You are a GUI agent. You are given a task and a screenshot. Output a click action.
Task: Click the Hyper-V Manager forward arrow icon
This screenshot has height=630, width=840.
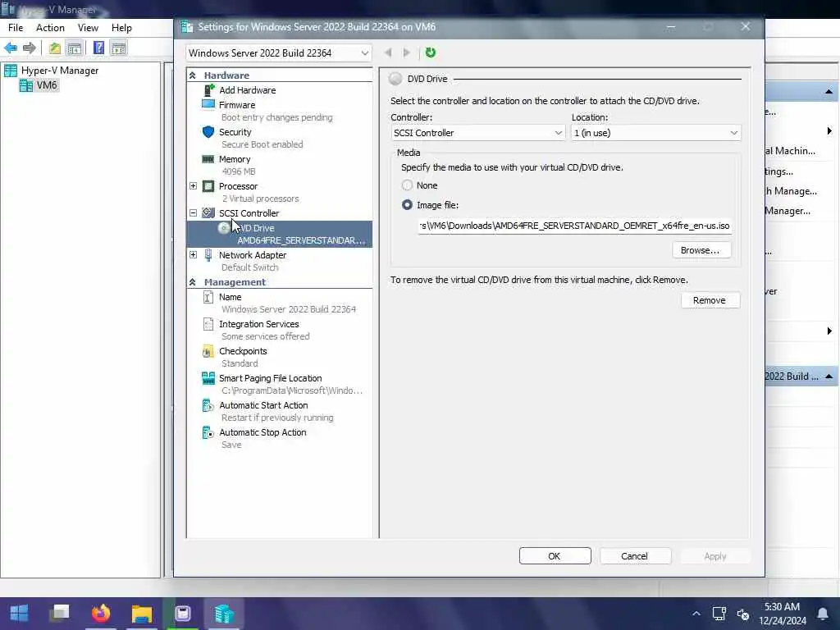point(30,48)
